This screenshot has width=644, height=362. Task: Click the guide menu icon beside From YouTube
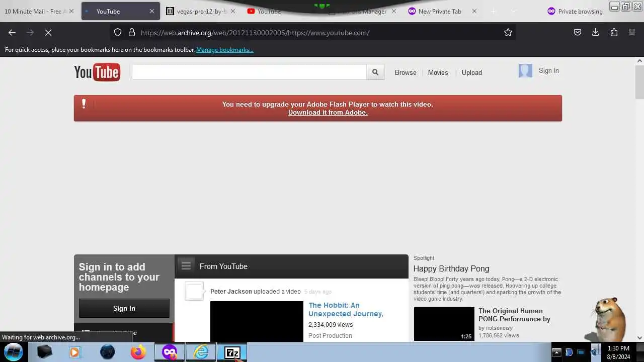point(186,265)
